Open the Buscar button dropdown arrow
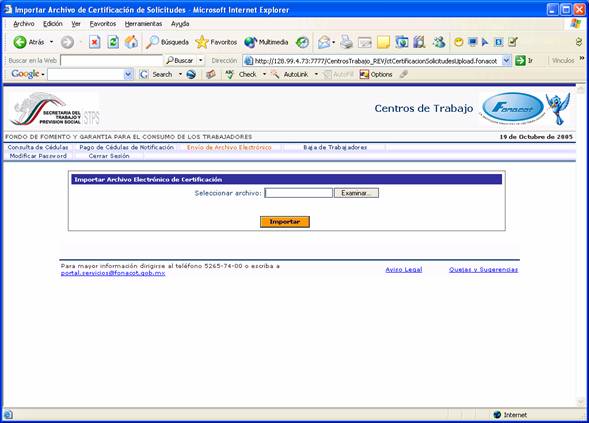589x423 pixels. click(x=201, y=60)
